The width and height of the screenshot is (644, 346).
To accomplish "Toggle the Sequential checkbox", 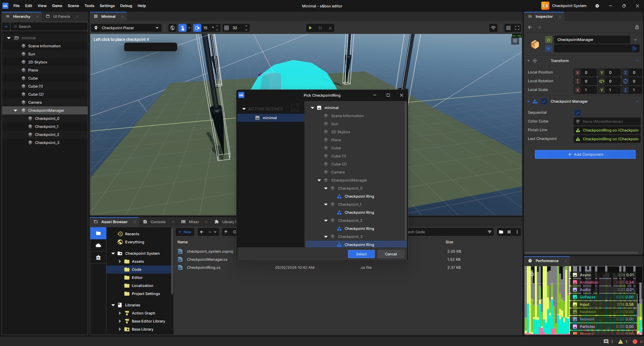I will 577,113.
